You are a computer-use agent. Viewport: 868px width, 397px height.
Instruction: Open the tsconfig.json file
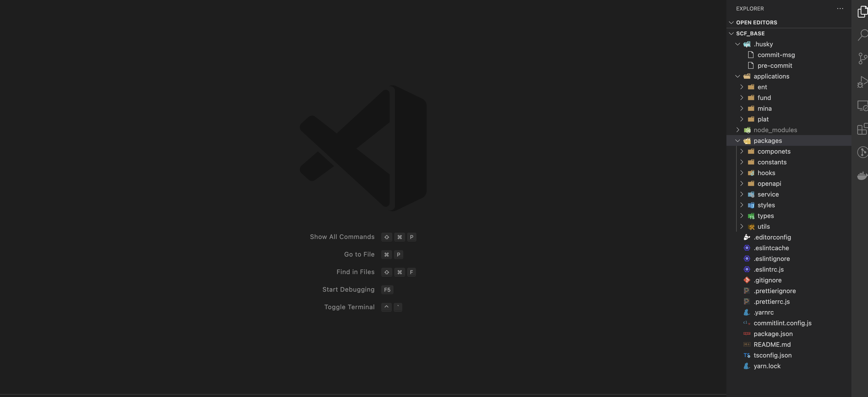[x=772, y=355]
